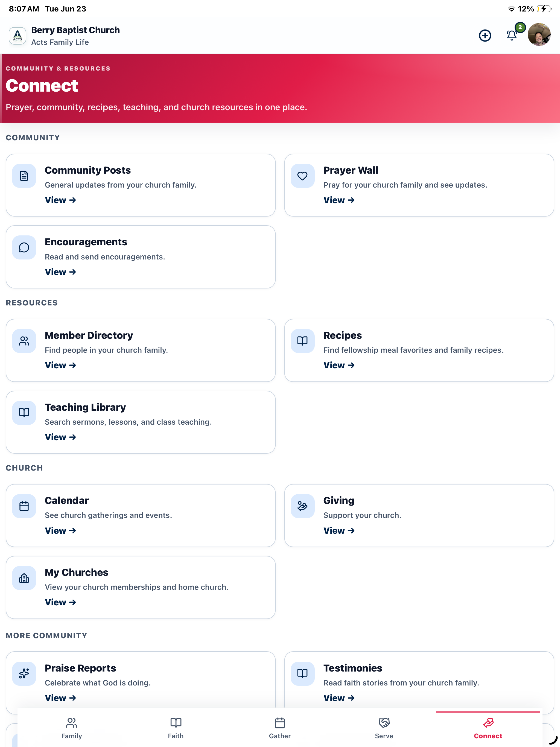Click the Calendar card icon

[x=24, y=506]
